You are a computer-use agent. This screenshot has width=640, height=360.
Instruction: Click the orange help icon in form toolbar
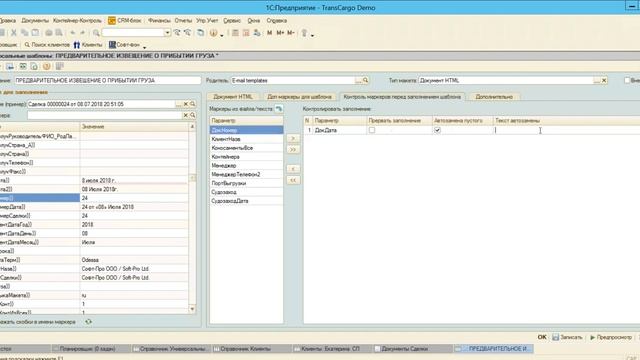[x=47, y=67]
